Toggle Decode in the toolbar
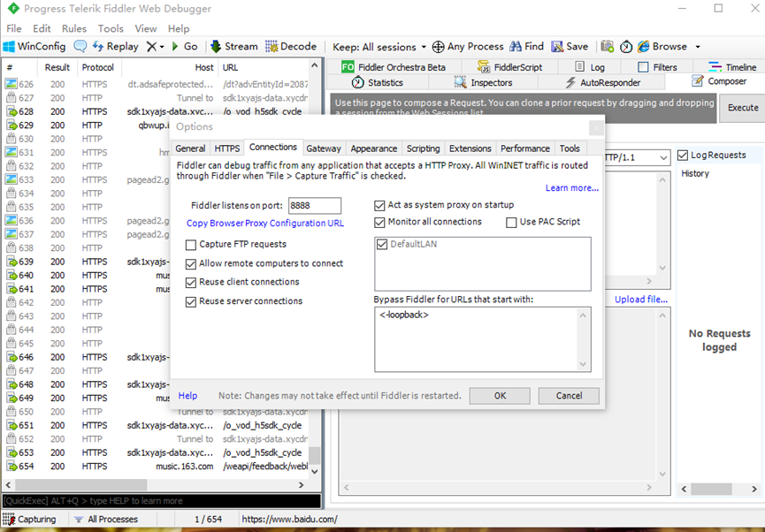Viewport: 765px width, 532px height. (x=291, y=46)
